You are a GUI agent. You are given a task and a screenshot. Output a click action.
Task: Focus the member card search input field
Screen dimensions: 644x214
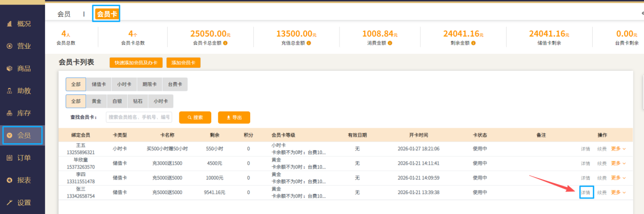pyautogui.click(x=139, y=118)
